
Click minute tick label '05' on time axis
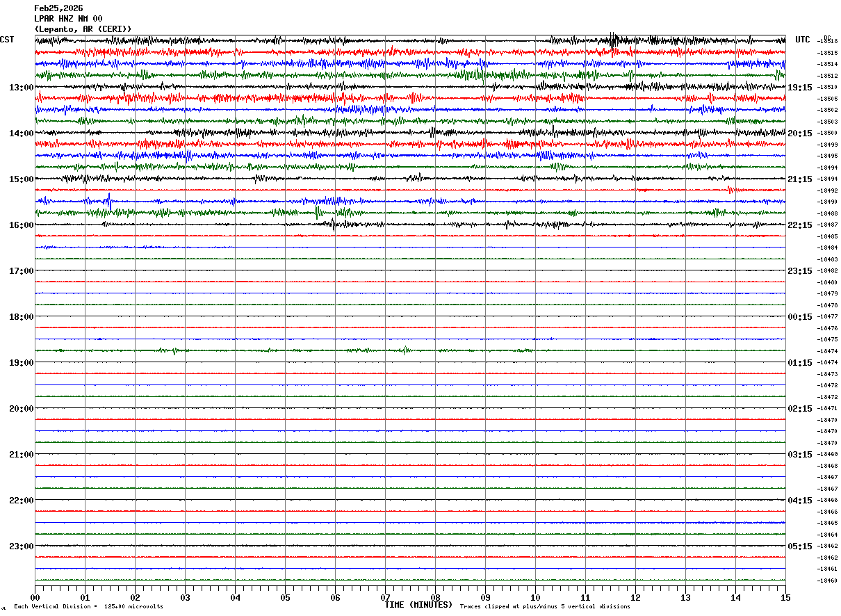tap(285, 598)
